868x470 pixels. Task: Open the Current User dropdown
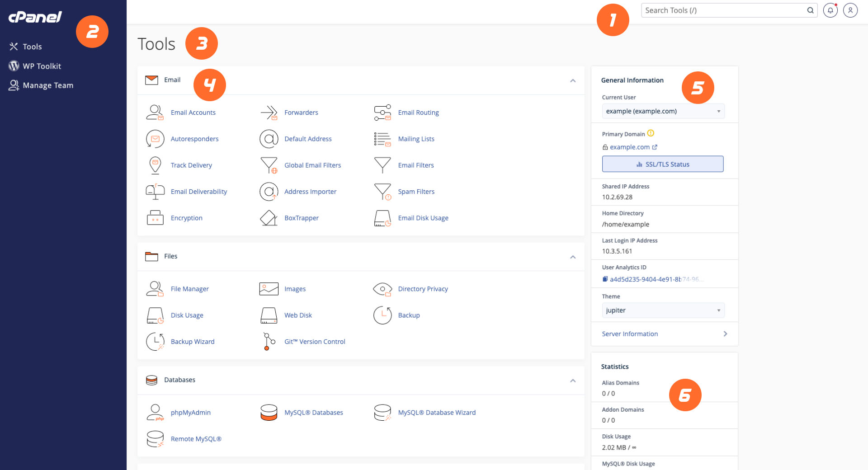point(663,111)
